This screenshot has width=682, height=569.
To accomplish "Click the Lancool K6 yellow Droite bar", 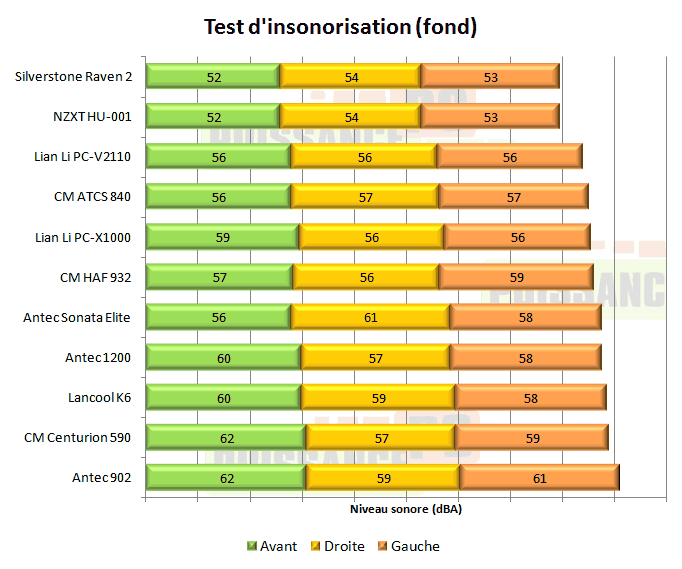I will coord(378,397).
